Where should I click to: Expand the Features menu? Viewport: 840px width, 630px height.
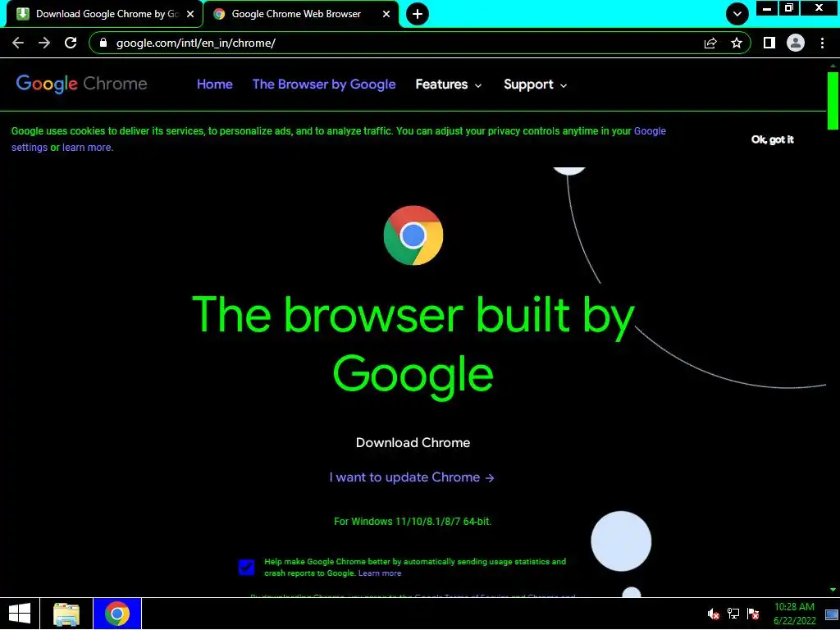coord(449,84)
